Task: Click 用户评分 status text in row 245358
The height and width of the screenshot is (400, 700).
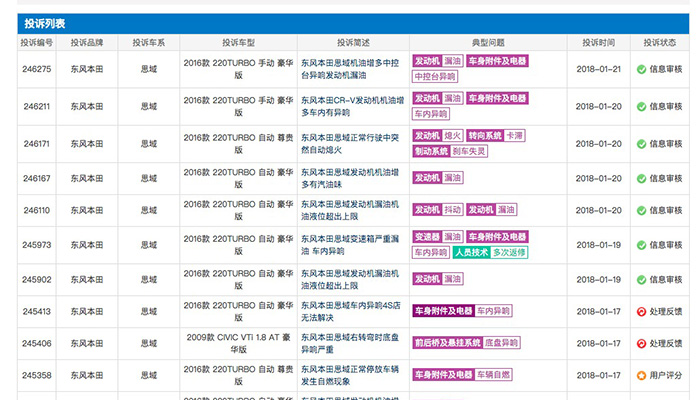Action: pos(666,375)
